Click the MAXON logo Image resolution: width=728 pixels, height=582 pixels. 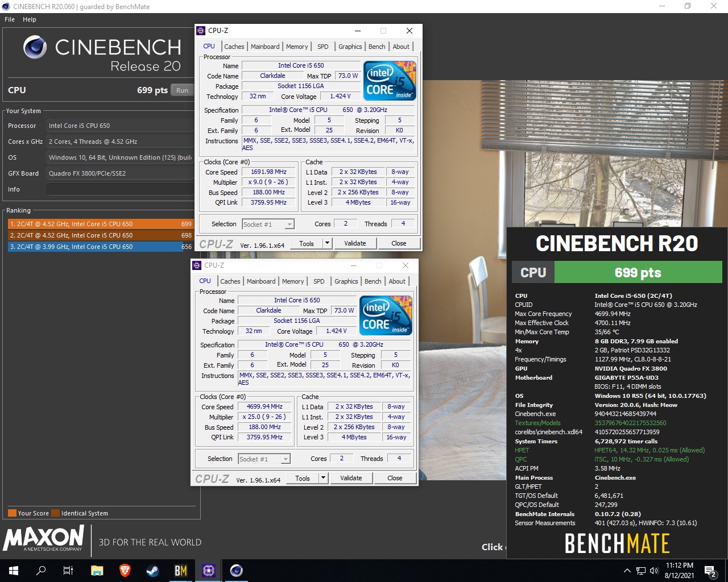(44, 538)
